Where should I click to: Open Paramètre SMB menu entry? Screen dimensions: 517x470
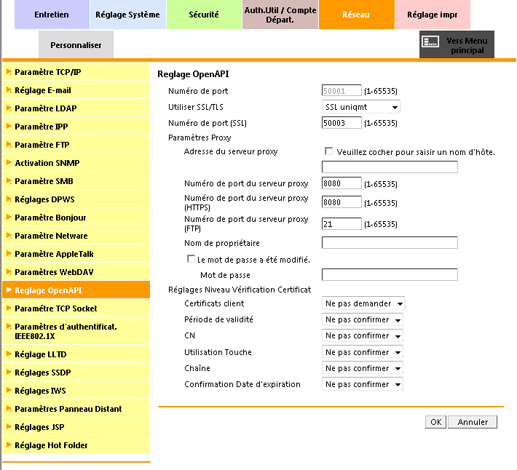tap(76, 181)
